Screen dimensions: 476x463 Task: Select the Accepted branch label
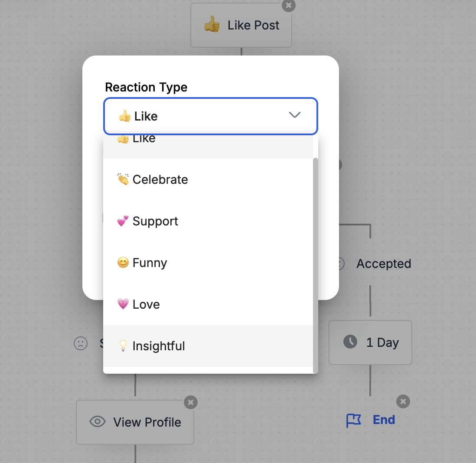coord(384,264)
